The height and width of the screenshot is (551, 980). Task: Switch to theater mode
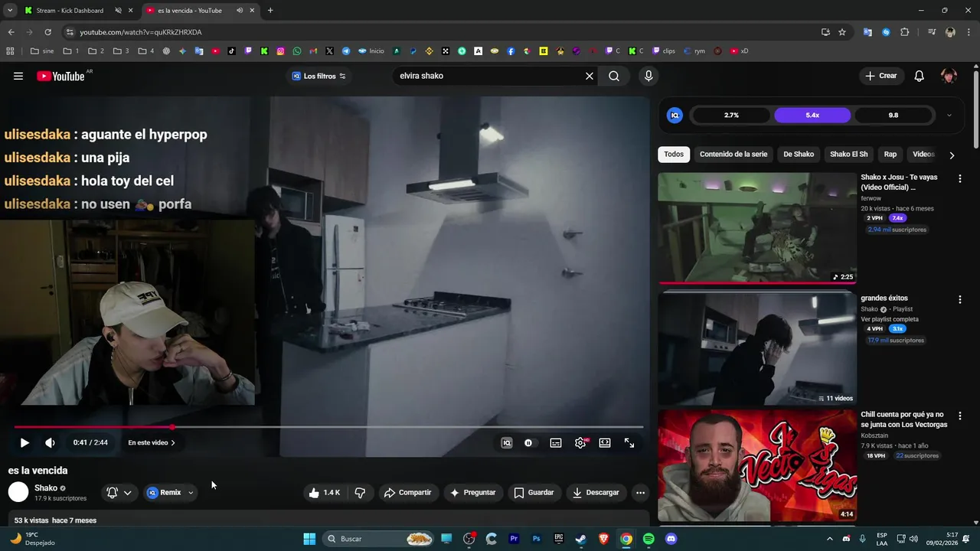point(605,442)
